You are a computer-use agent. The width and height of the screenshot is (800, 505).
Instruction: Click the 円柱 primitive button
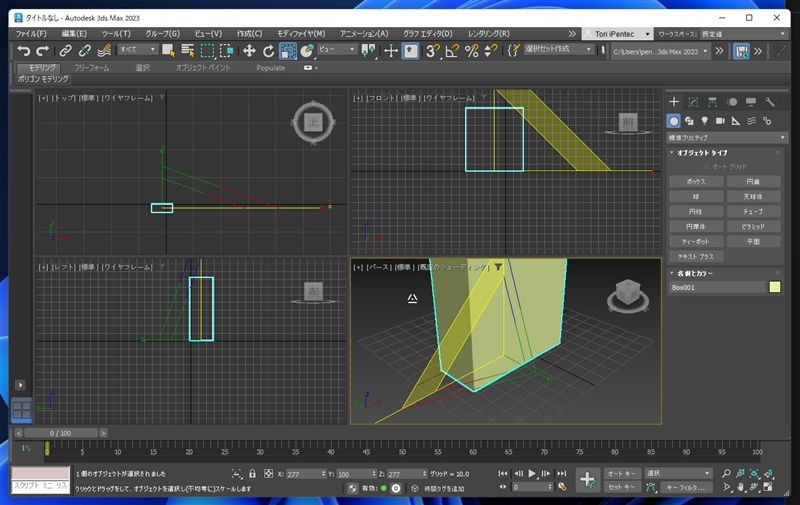pos(696,211)
